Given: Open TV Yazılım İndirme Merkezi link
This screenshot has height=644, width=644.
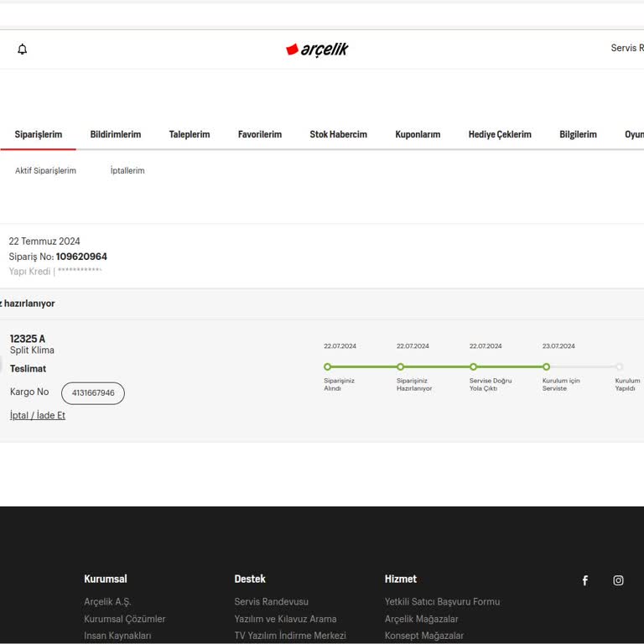Looking at the screenshot, I should click(x=290, y=636).
